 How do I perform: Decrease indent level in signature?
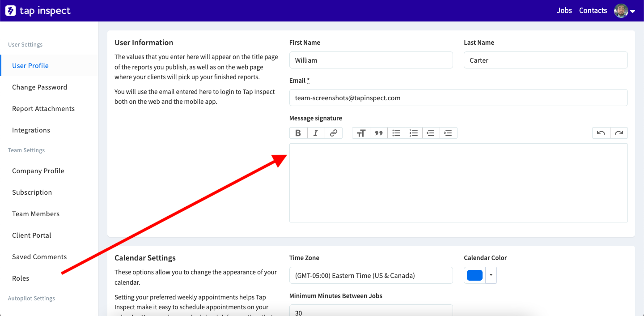(x=431, y=133)
